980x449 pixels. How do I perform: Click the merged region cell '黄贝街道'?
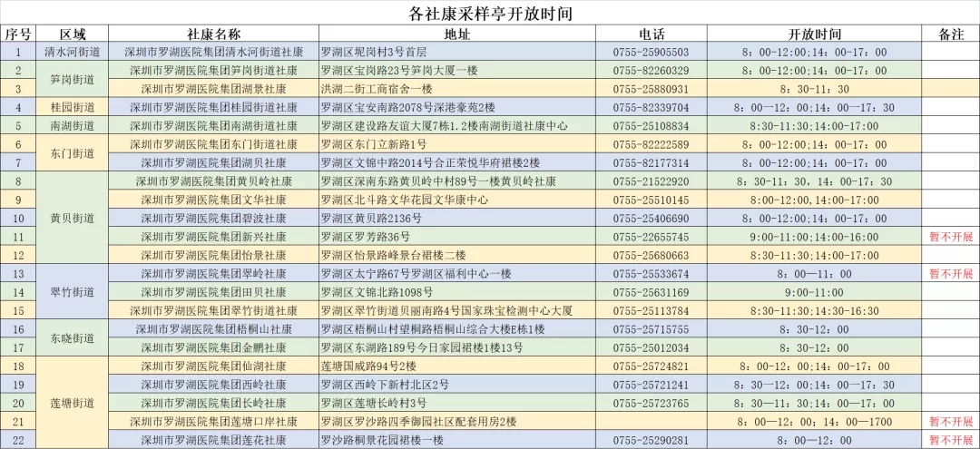coord(73,219)
